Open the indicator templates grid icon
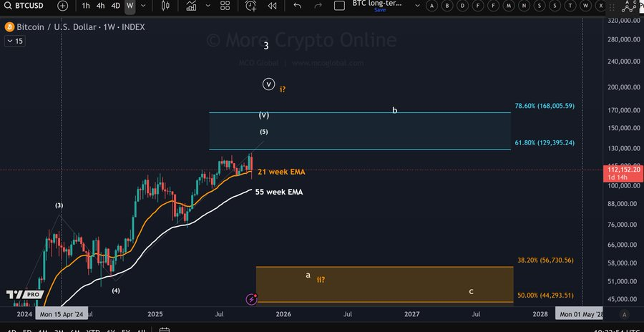The image size is (644, 332). pos(225,6)
